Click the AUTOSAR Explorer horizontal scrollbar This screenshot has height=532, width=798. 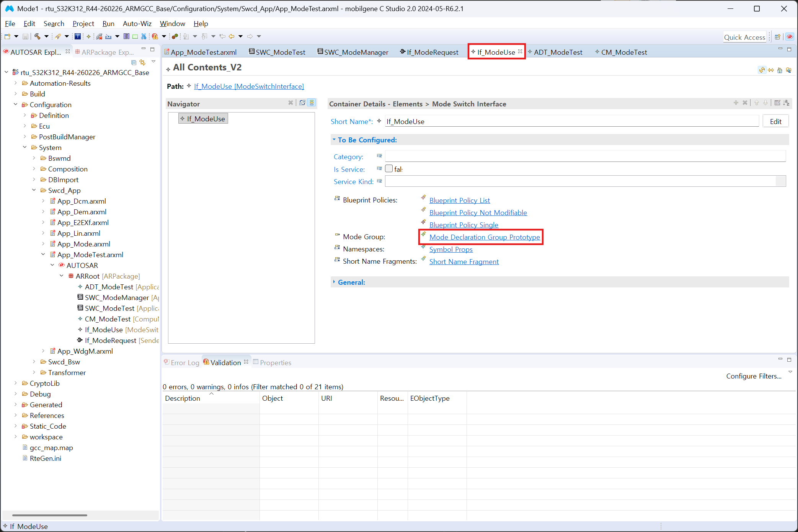click(x=50, y=515)
